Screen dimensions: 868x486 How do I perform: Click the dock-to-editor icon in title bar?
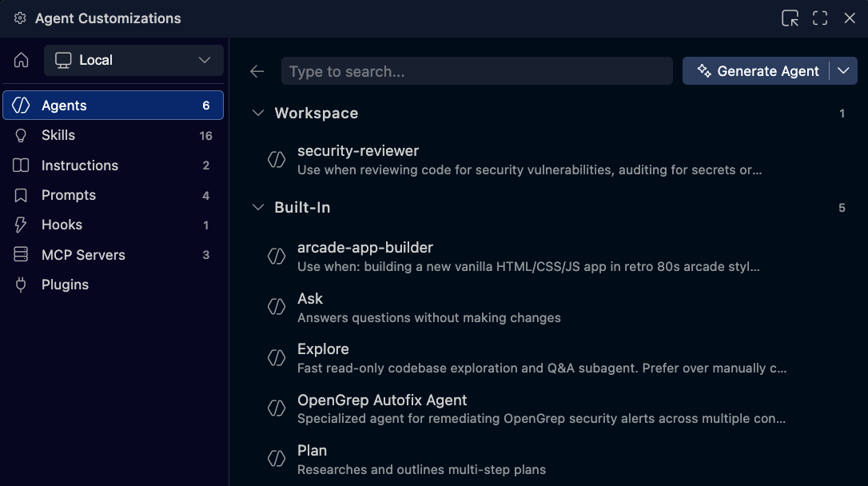click(x=789, y=18)
